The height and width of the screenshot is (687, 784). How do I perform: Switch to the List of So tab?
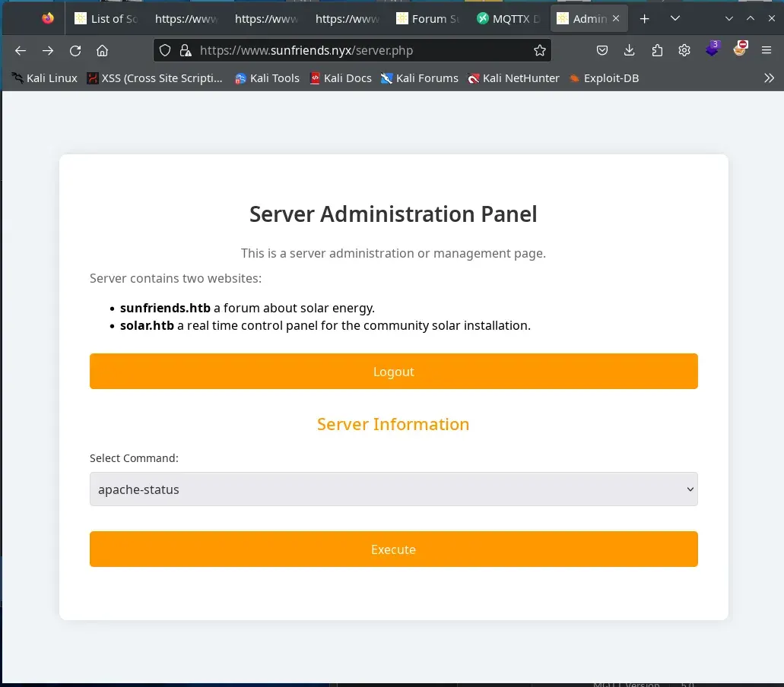tap(106, 18)
